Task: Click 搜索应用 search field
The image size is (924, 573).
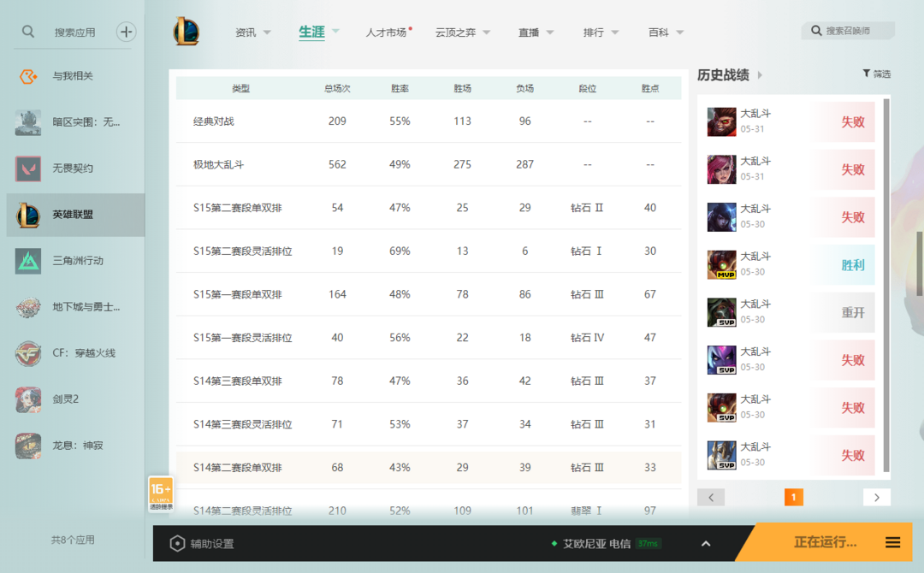Action: point(74,32)
